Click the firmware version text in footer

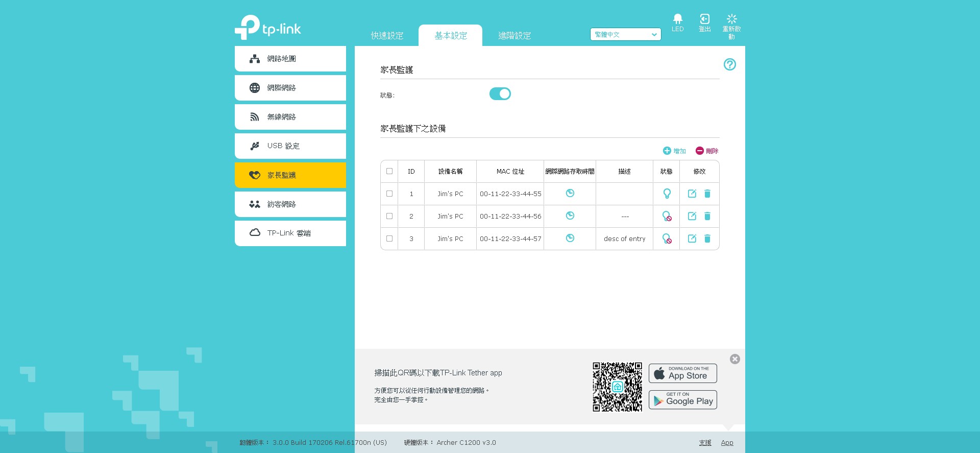pos(313,443)
